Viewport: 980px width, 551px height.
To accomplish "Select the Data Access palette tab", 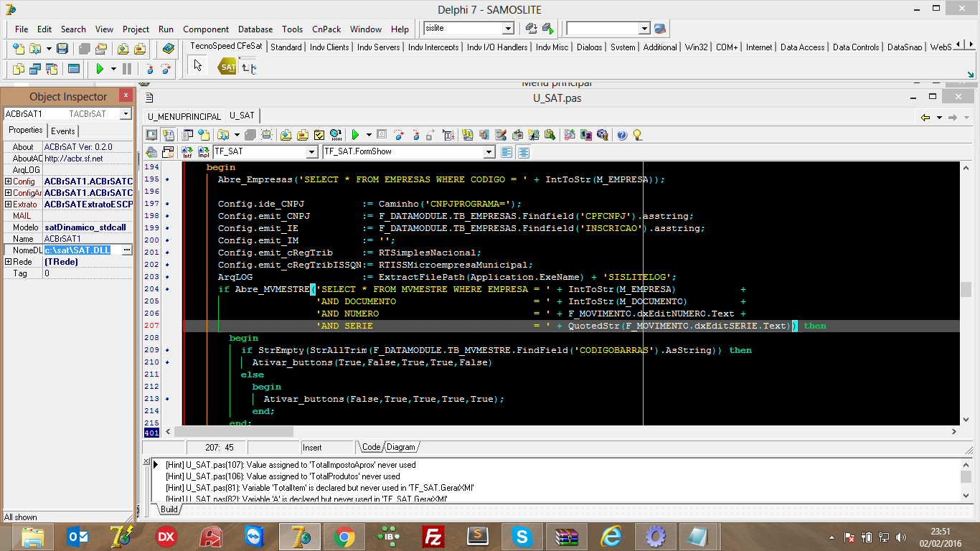I will (x=802, y=47).
